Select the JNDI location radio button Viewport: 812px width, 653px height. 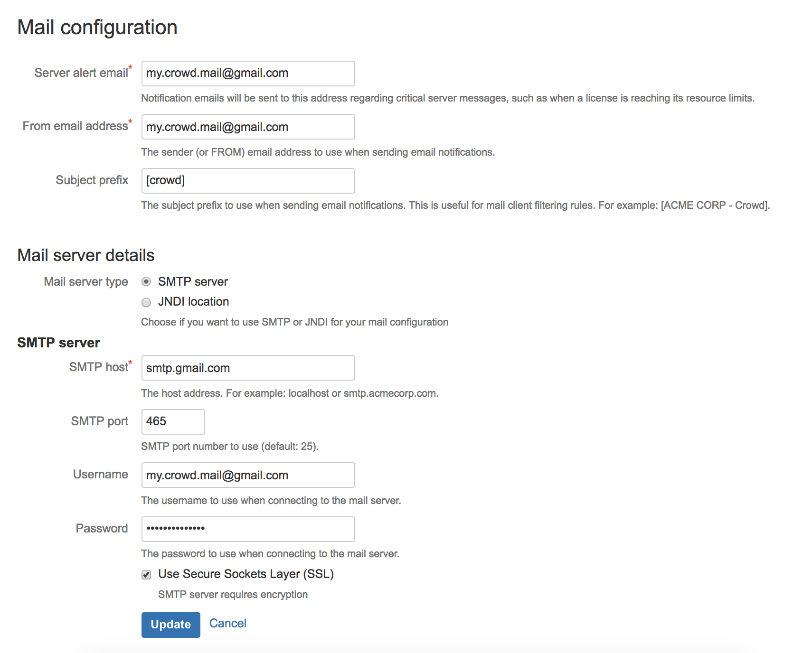[146, 302]
